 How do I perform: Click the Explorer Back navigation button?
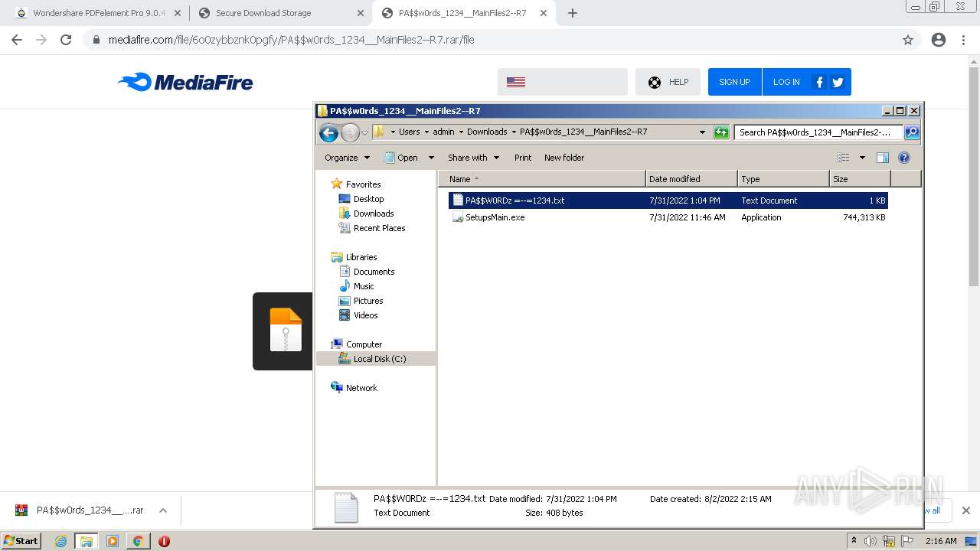pyautogui.click(x=328, y=132)
